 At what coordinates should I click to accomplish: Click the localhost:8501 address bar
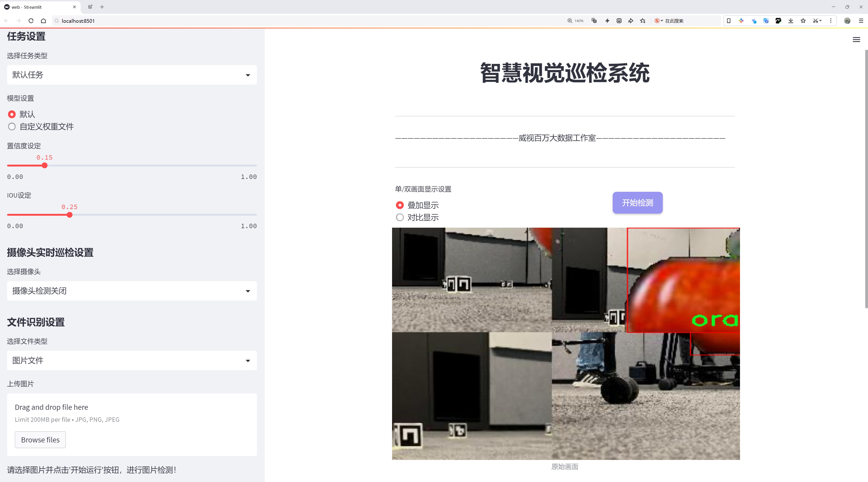click(303, 20)
